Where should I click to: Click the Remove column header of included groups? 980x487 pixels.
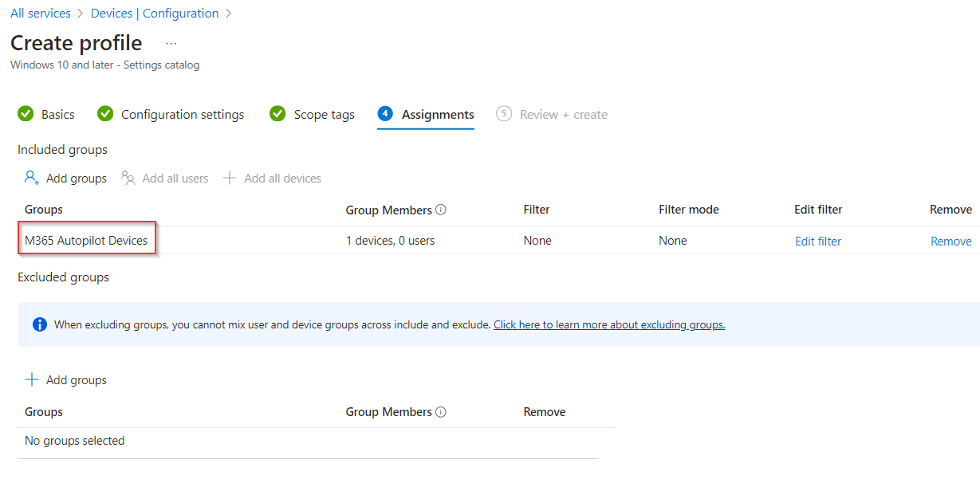point(950,210)
